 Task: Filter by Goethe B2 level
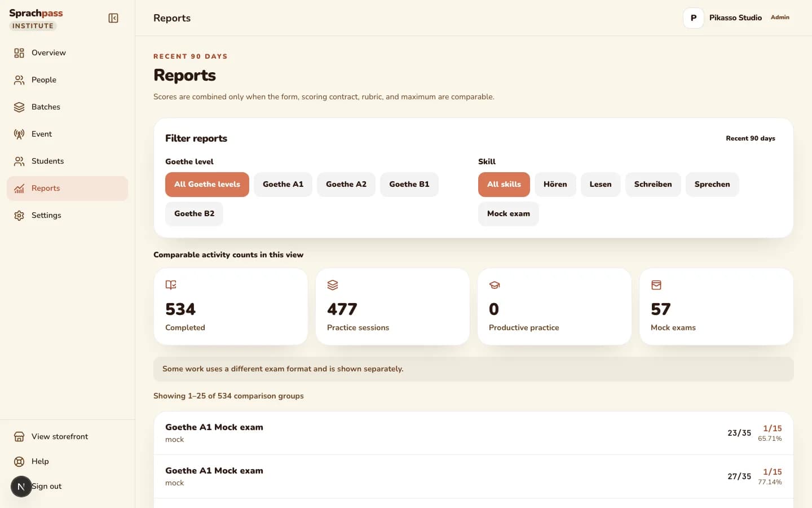coord(194,214)
